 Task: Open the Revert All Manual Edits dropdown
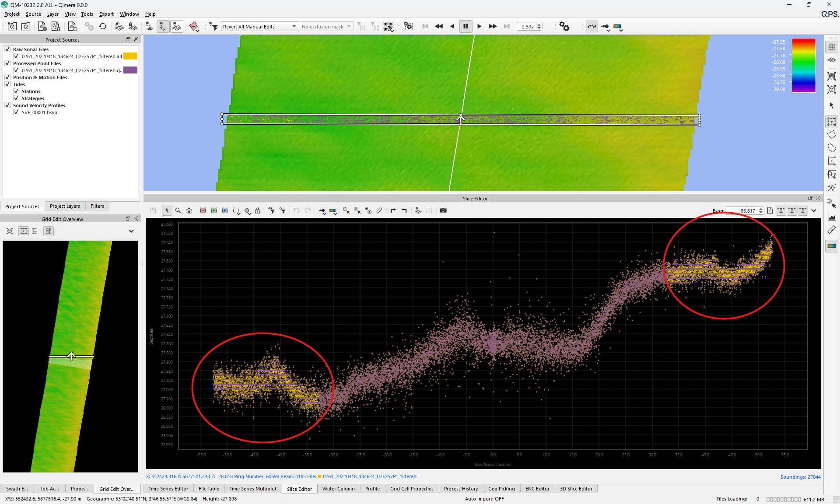[x=294, y=26]
